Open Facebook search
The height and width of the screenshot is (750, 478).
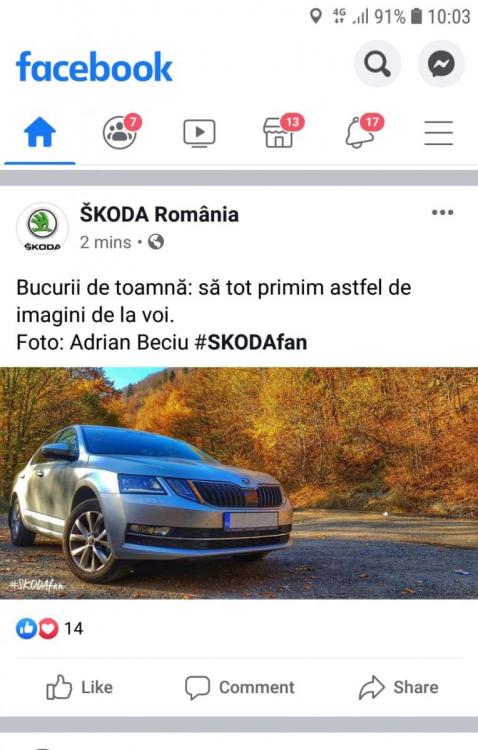click(x=378, y=64)
